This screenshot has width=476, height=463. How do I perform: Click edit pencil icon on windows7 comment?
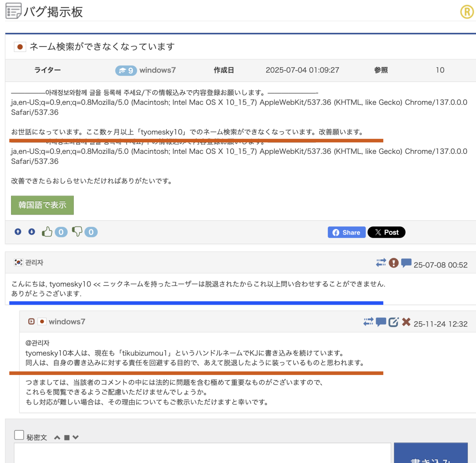393,322
